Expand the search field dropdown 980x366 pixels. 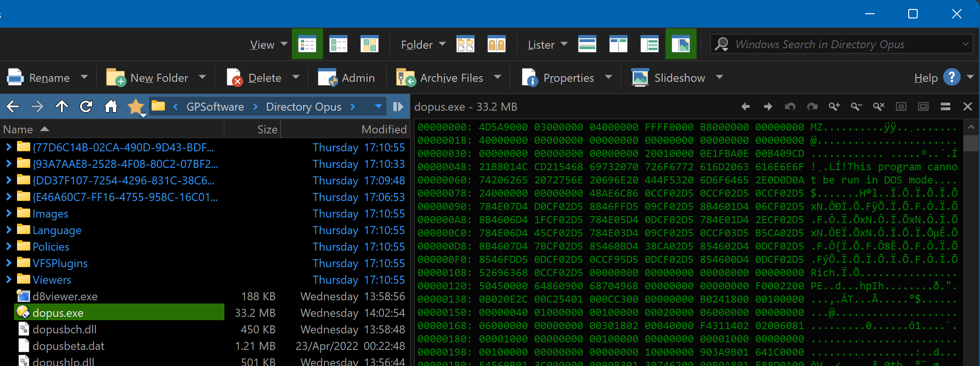pyautogui.click(x=965, y=44)
